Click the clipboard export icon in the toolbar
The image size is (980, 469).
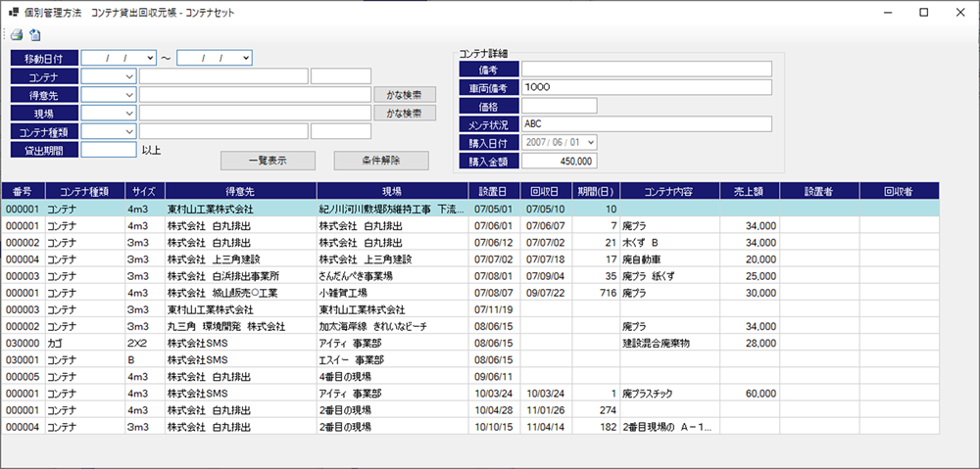tap(35, 35)
